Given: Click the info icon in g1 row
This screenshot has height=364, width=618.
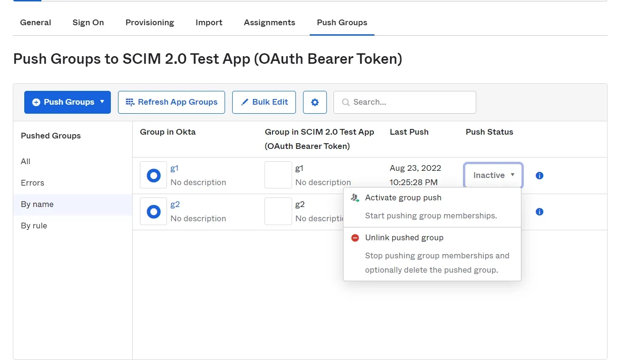Looking at the screenshot, I should click(x=540, y=176).
